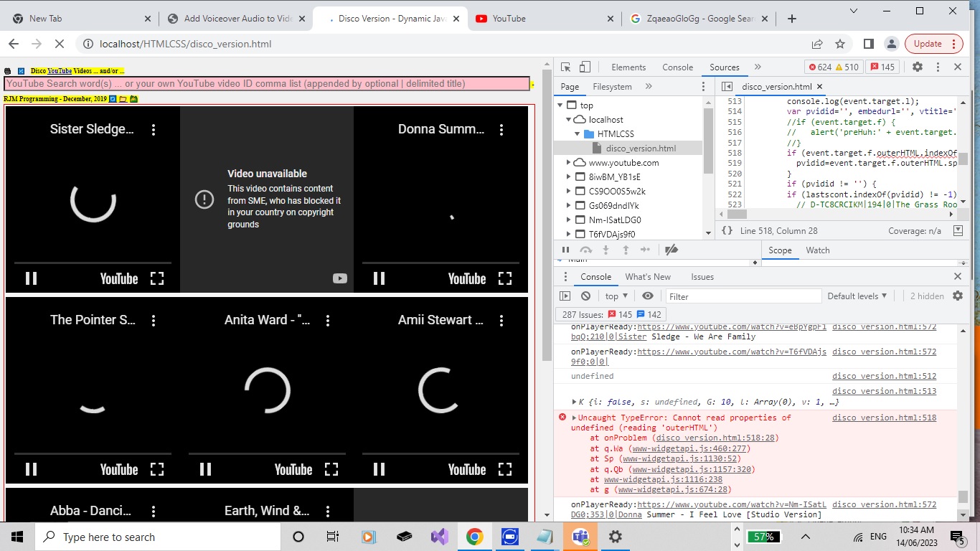Open the Default levels dropdown
The image size is (980, 551).
point(857,296)
